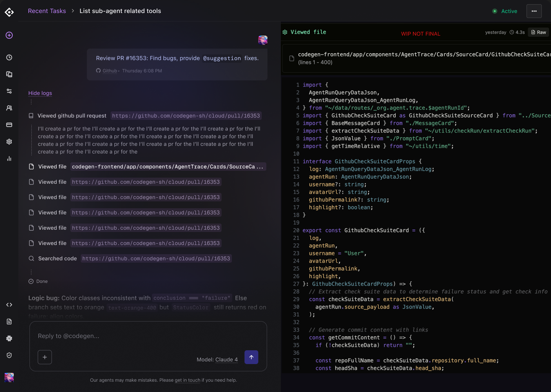Click the 'interface GithubCheckSuiteCardProps' code line
This screenshot has width=551, height=392.
[x=362, y=162]
